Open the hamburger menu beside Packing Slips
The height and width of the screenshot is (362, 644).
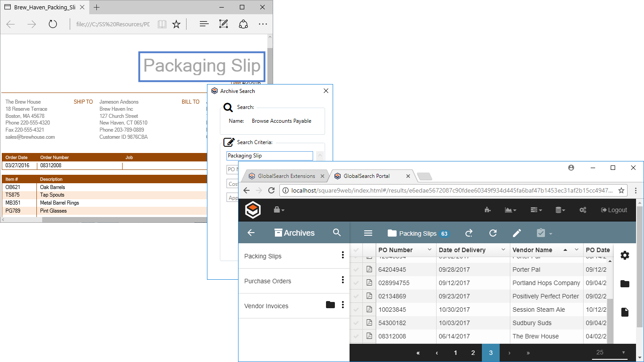coord(368,233)
